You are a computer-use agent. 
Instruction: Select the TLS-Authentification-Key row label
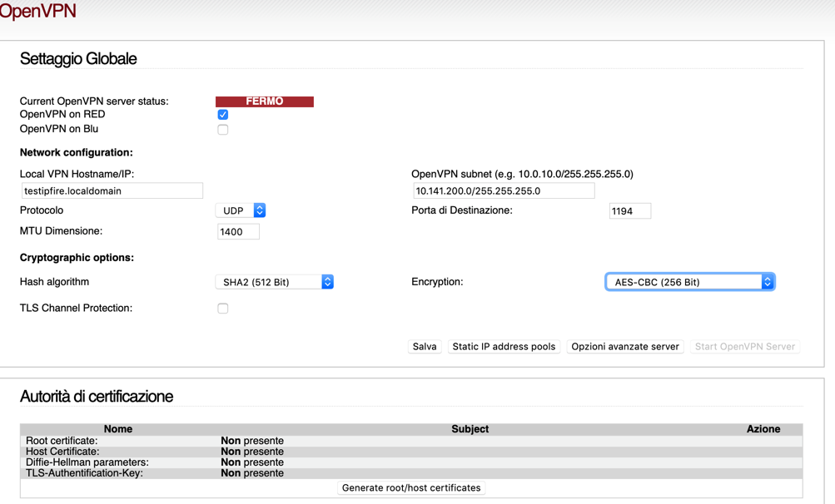click(x=84, y=472)
